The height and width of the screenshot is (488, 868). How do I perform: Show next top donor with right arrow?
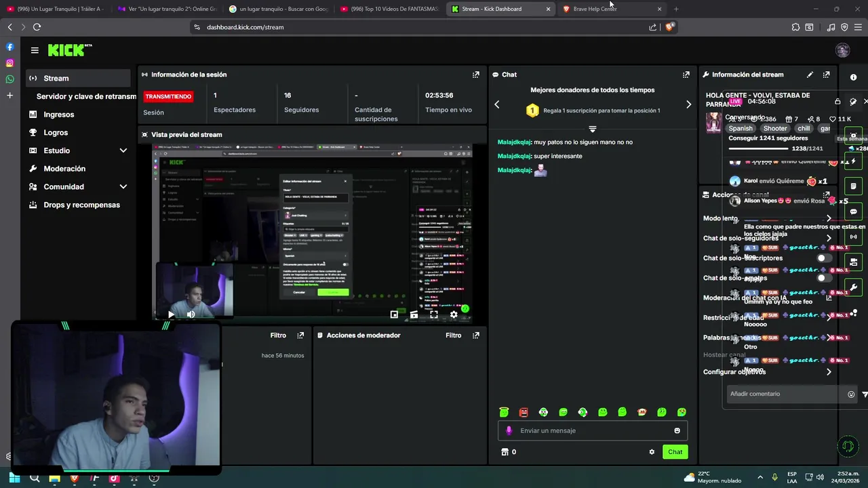point(688,104)
